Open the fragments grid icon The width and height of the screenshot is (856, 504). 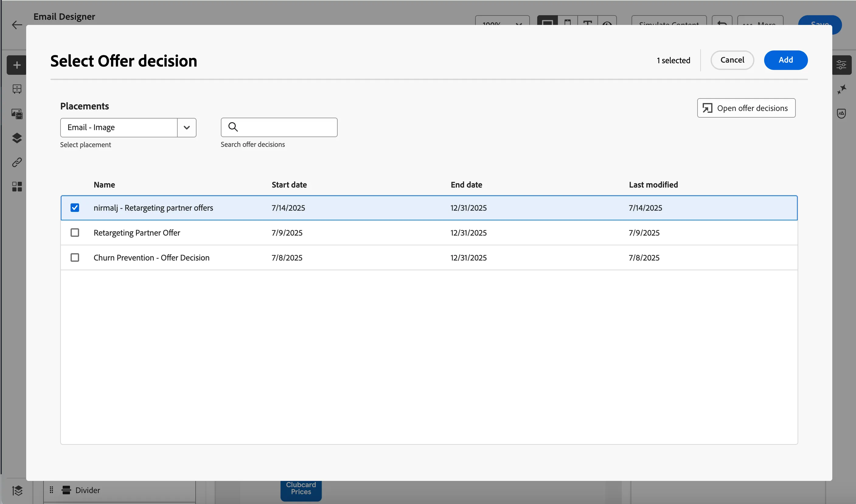coord(17,186)
